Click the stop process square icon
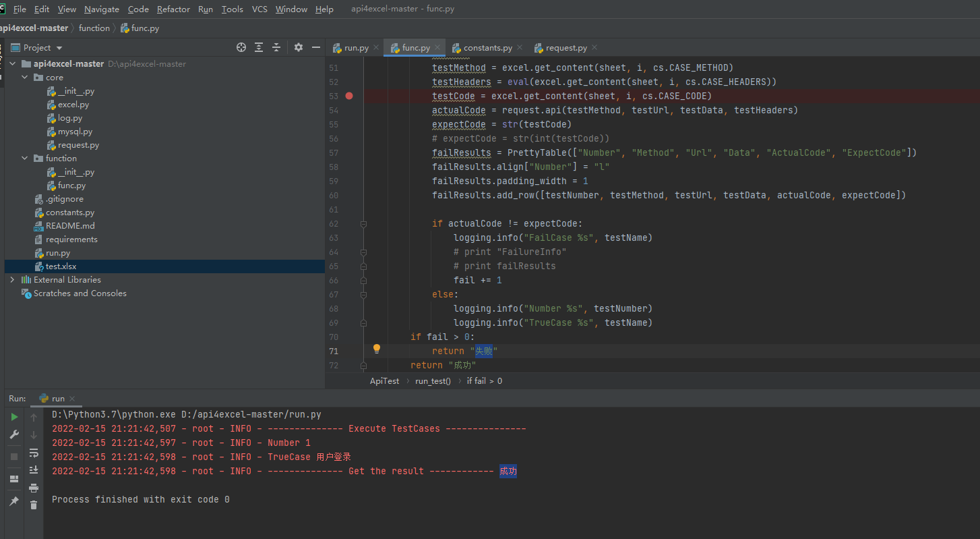Viewport: 980px width, 539px height. [x=14, y=457]
